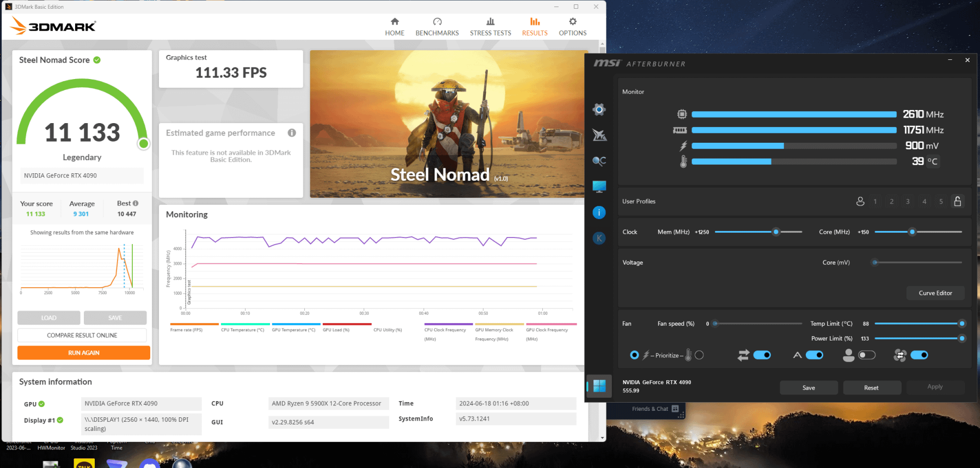Click the SAVE button under the score chart
This screenshot has width=980, height=468.
[115, 318]
